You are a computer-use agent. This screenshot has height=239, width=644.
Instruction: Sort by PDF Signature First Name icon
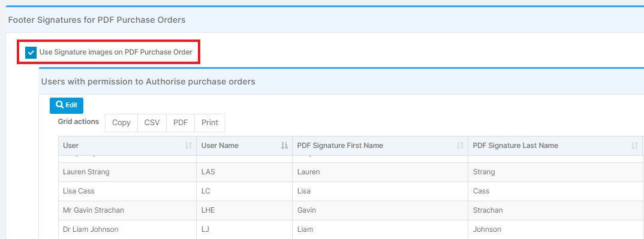tap(460, 146)
